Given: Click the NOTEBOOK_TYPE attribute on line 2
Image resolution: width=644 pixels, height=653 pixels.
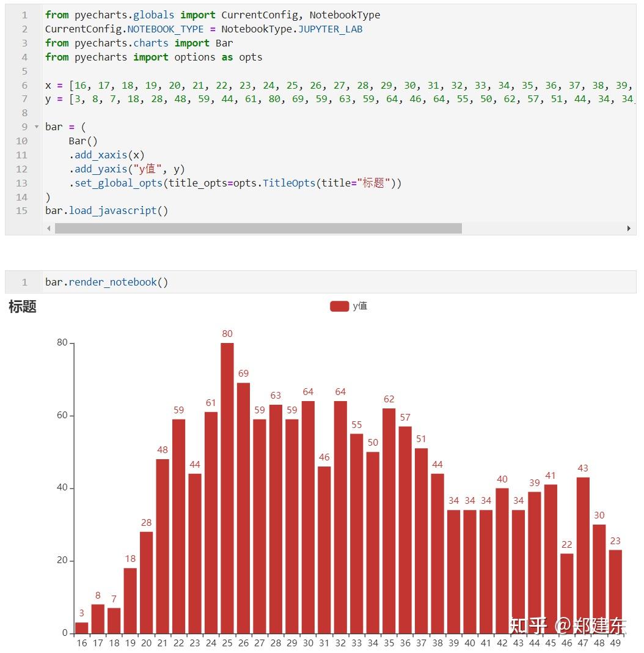Looking at the screenshot, I should [x=165, y=29].
